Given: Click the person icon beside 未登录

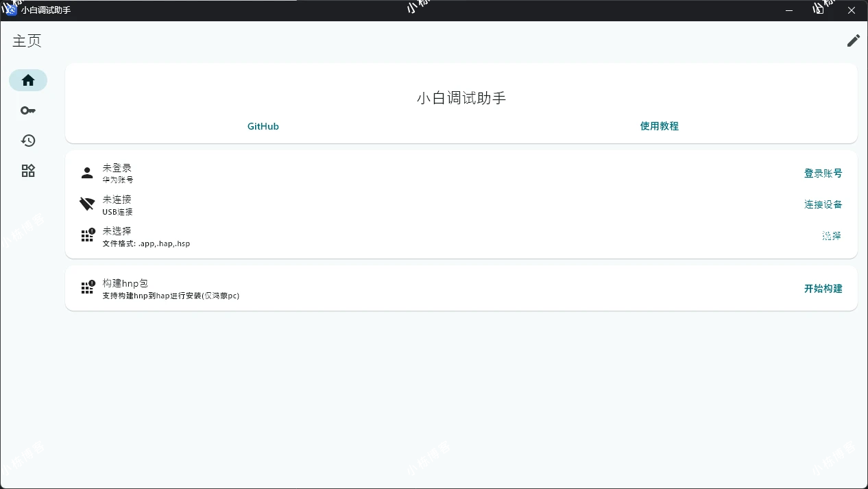Looking at the screenshot, I should coord(87,172).
